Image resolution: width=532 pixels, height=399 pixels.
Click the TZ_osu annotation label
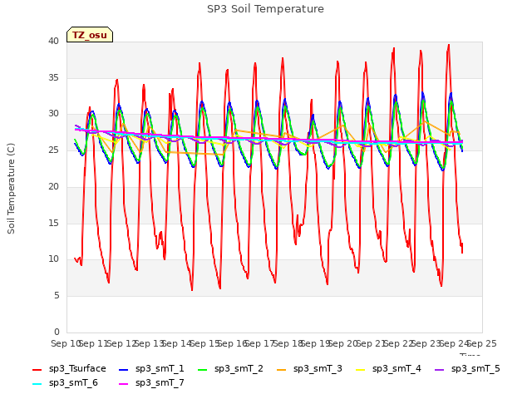point(90,35)
